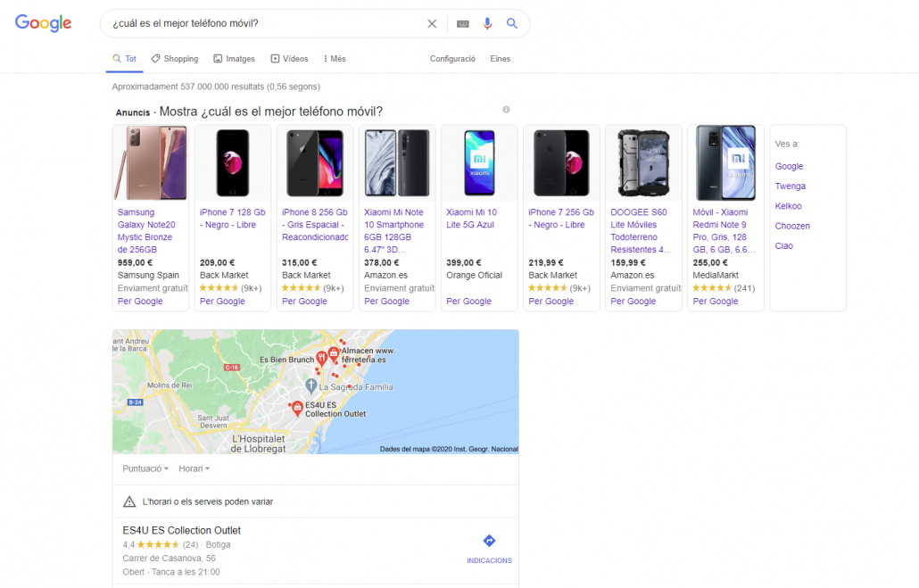Expand the Horari filter dropdown
Image resolution: width=919 pixels, height=588 pixels.
coord(195,468)
